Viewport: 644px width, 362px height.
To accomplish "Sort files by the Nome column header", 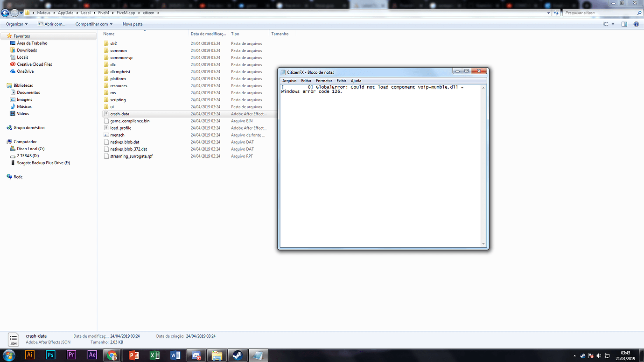I will pyautogui.click(x=109, y=34).
